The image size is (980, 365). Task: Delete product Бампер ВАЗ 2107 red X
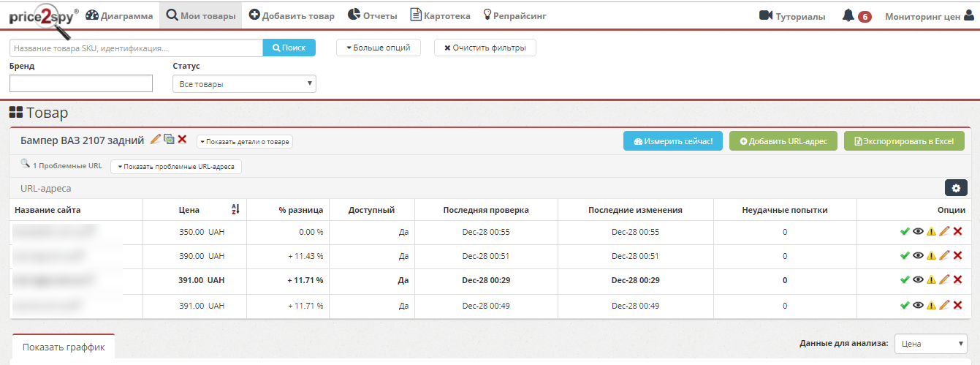pyautogui.click(x=183, y=139)
